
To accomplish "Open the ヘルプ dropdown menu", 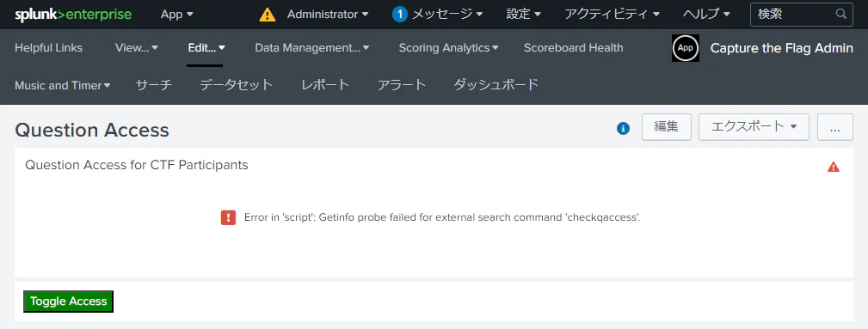I will [706, 15].
